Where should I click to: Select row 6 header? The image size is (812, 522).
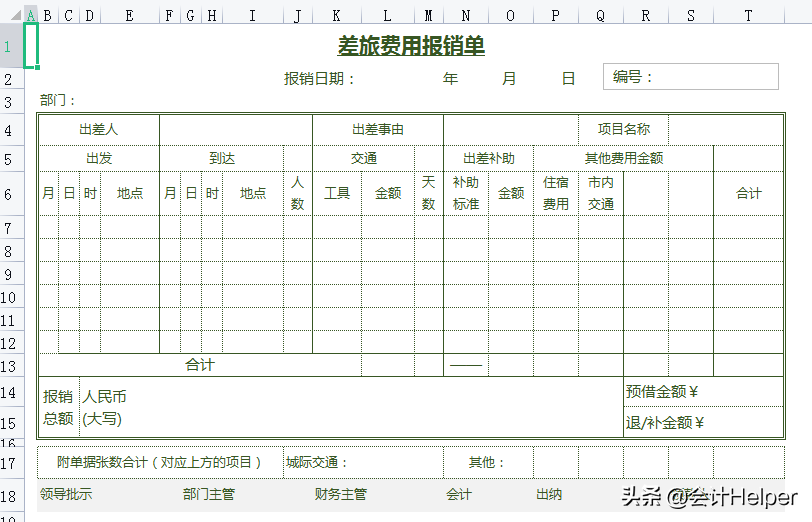pos(11,194)
